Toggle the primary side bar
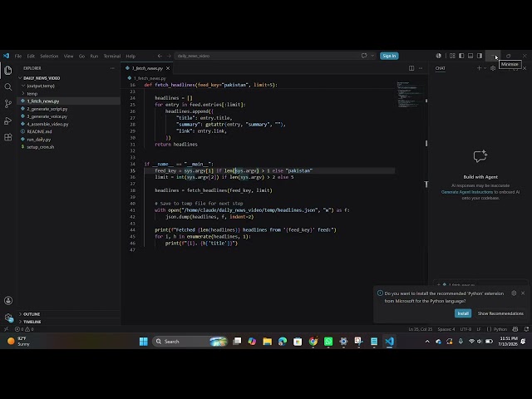 tap(461, 56)
